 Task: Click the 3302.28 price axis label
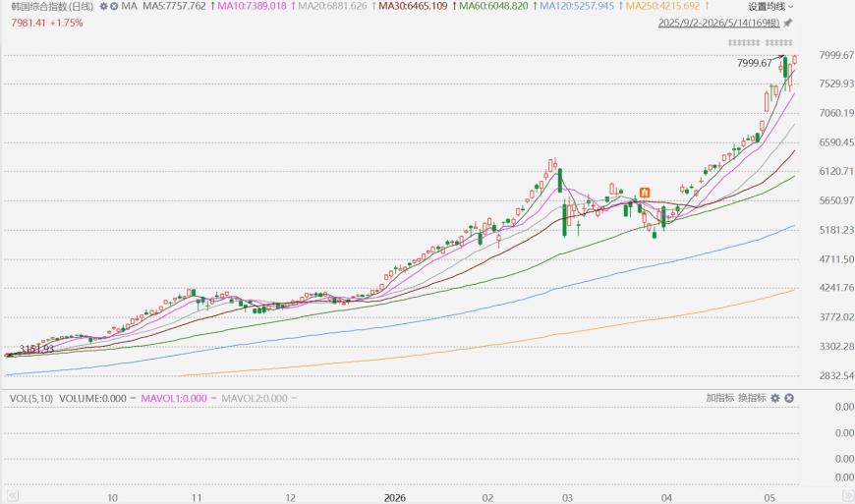tap(836, 346)
